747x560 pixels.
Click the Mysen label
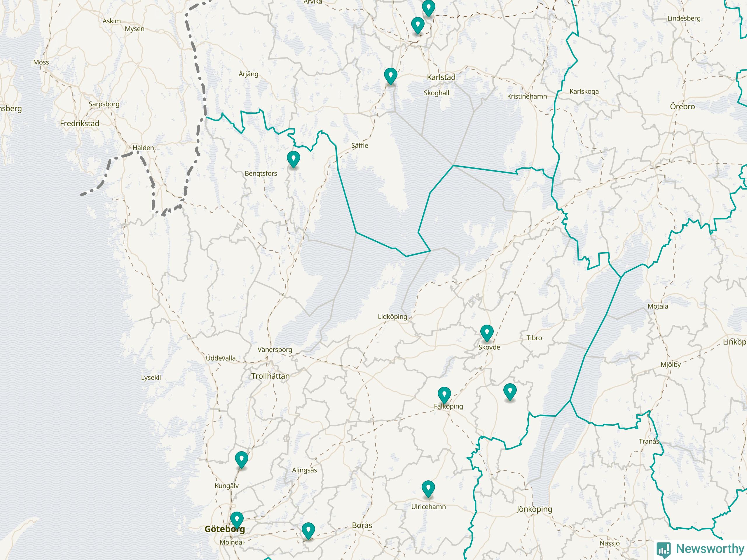pos(135,29)
